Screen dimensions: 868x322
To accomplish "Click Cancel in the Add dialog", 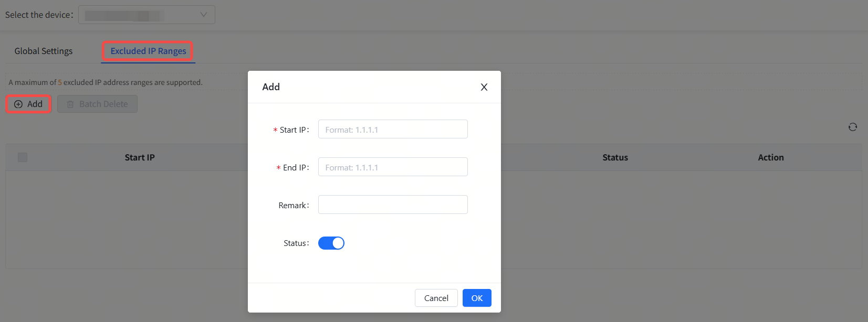I will point(436,298).
